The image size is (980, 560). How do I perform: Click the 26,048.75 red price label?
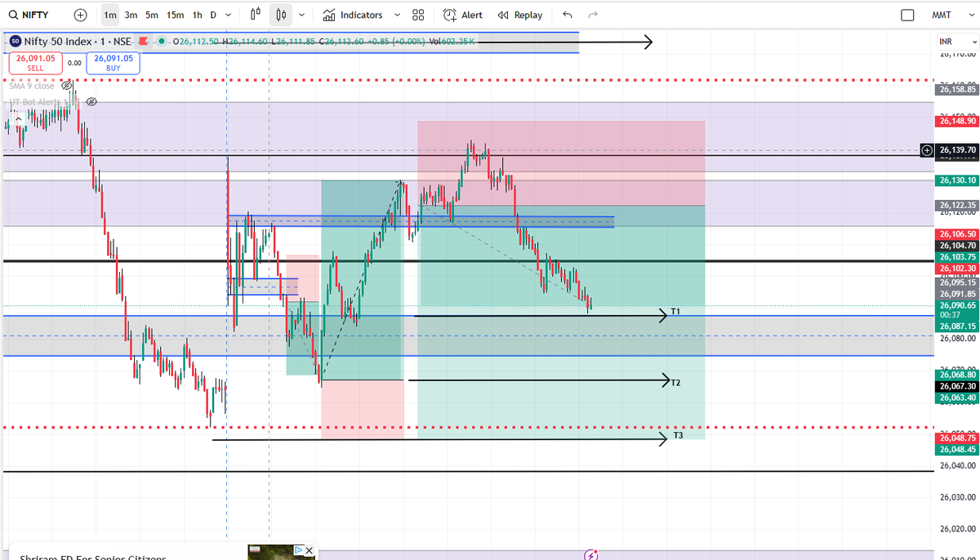point(956,438)
